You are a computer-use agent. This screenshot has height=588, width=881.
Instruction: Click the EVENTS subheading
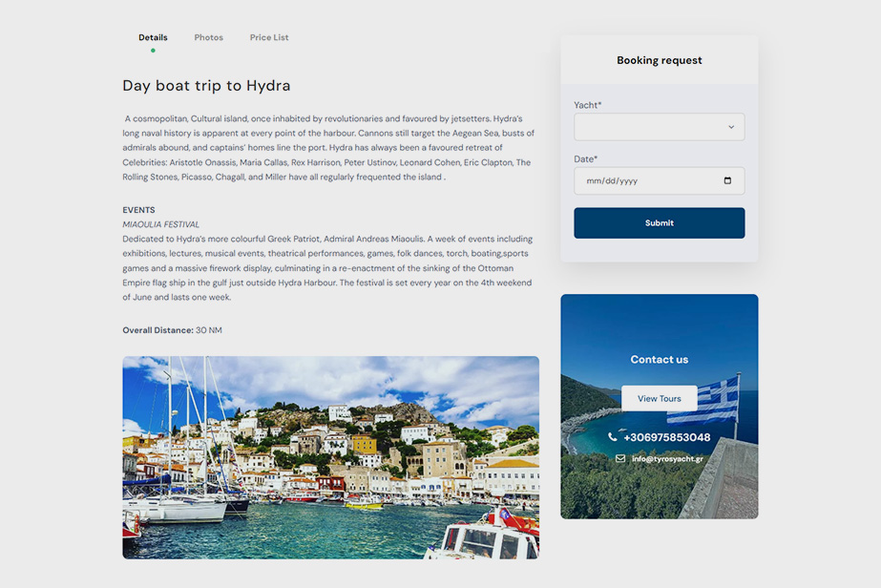pyautogui.click(x=138, y=210)
